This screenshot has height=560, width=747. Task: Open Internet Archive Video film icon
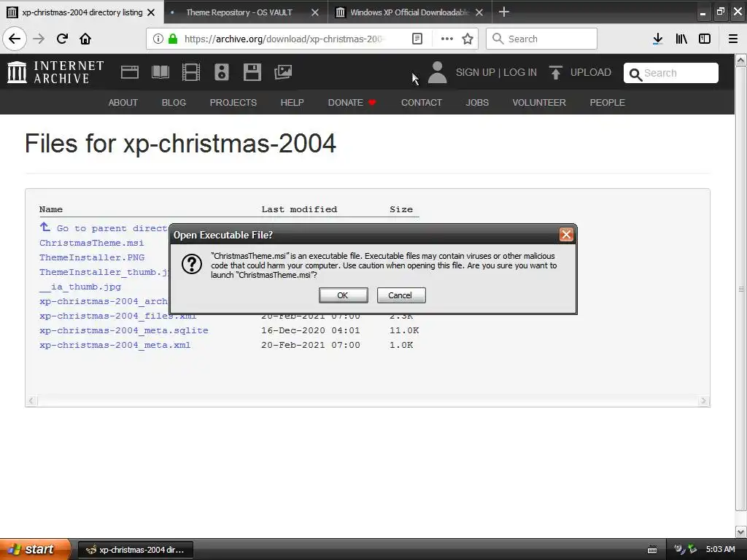pos(191,72)
